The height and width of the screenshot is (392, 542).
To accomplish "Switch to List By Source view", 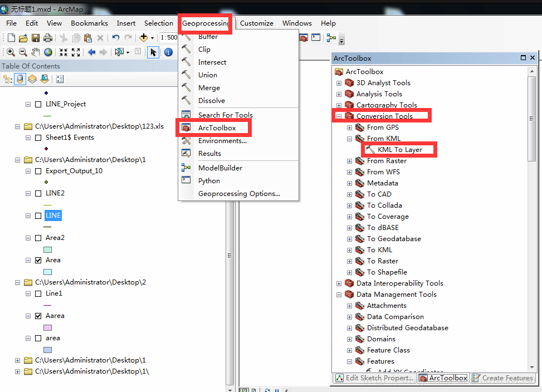I will 20,80.
